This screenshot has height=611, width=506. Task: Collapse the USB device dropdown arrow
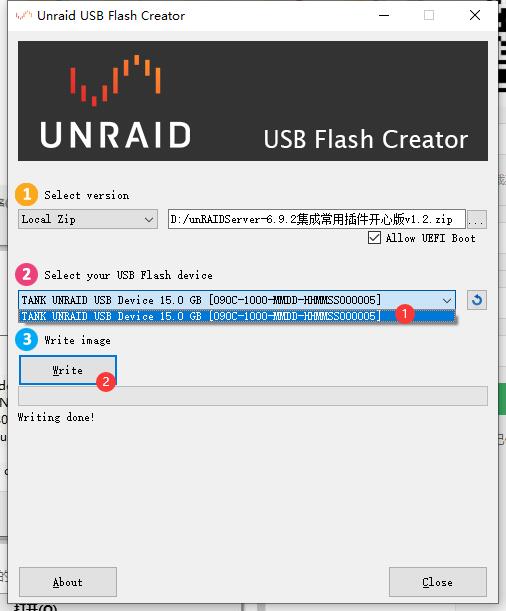[x=447, y=300]
